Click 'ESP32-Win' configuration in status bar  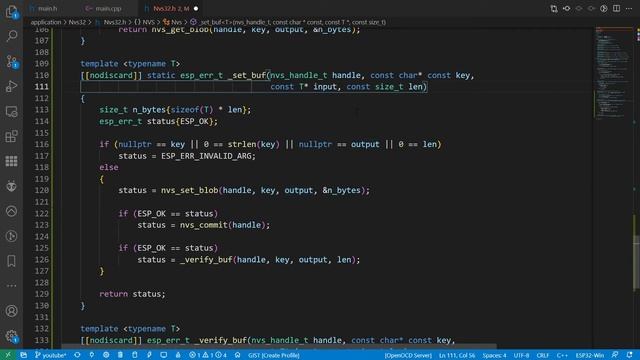click(589, 355)
